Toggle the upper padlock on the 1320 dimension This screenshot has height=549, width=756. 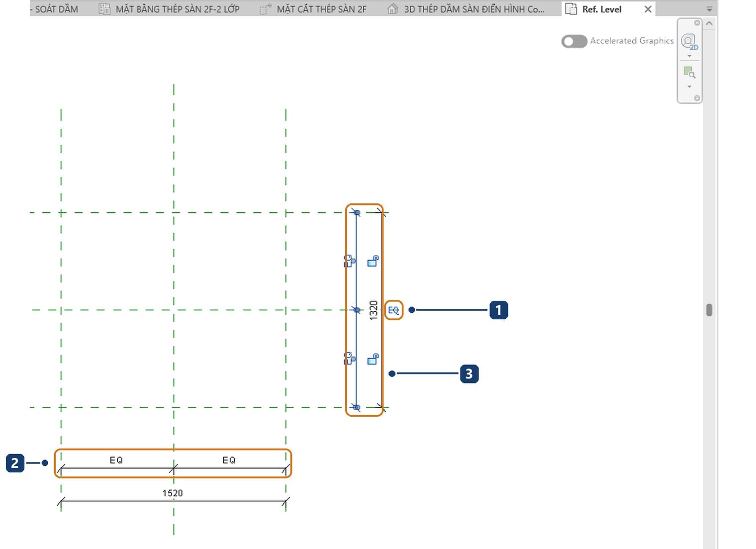pyautogui.click(x=373, y=261)
